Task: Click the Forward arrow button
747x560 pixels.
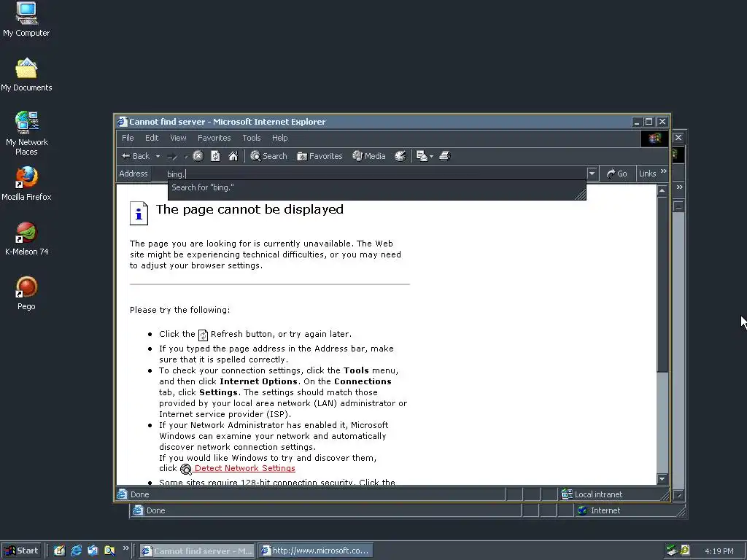Action: 172,156
